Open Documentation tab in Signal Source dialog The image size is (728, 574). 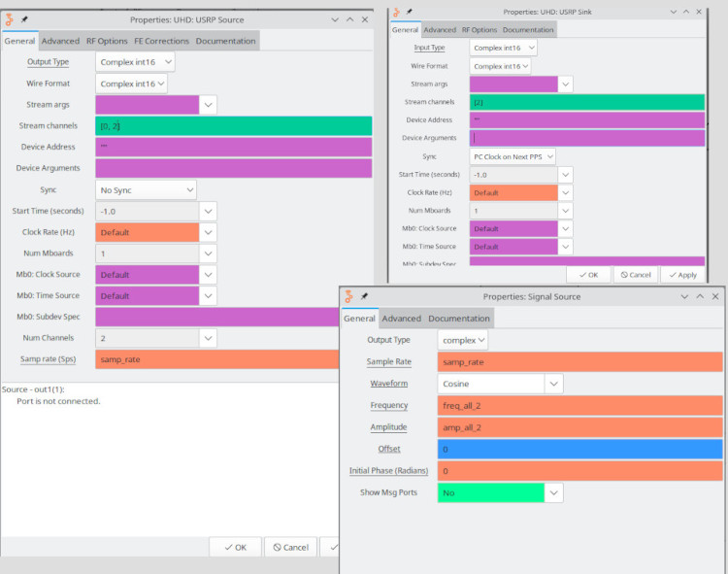click(x=459, y=319)
